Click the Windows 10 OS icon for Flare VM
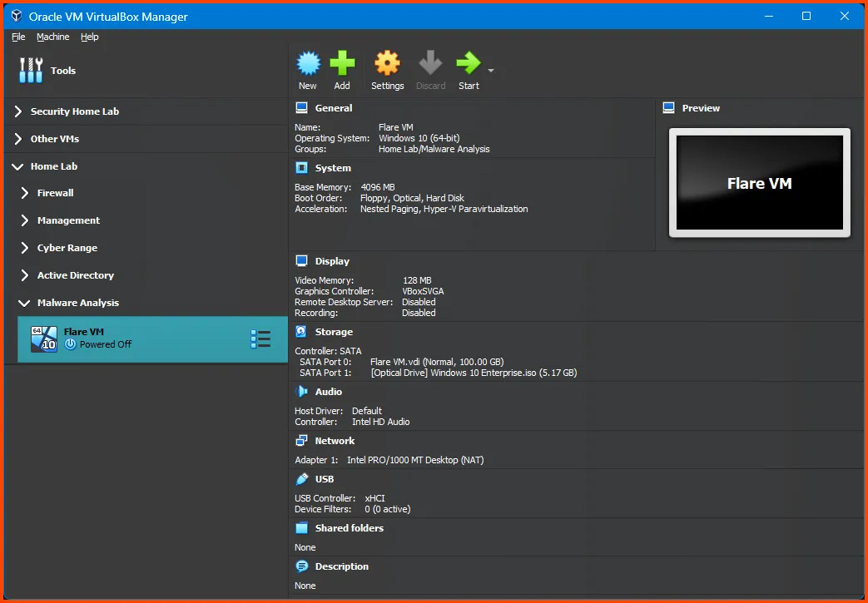This screenshot has height=603, width=868. tap(44, 339)
